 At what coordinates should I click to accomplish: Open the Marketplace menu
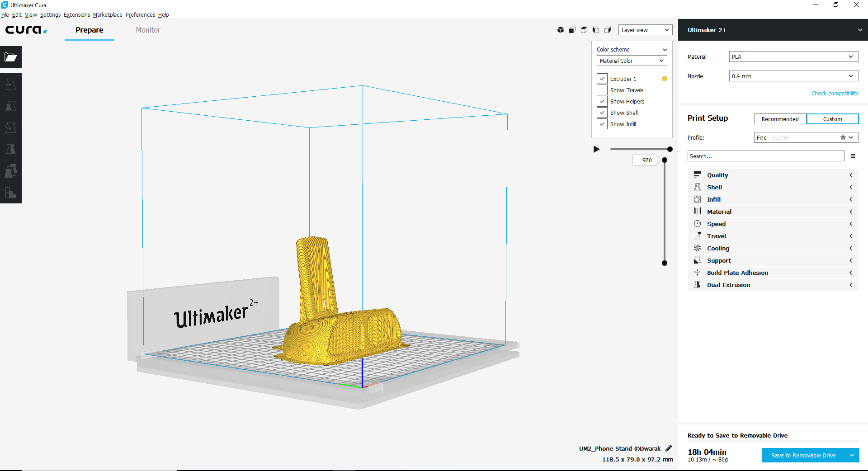click(108, 15)
